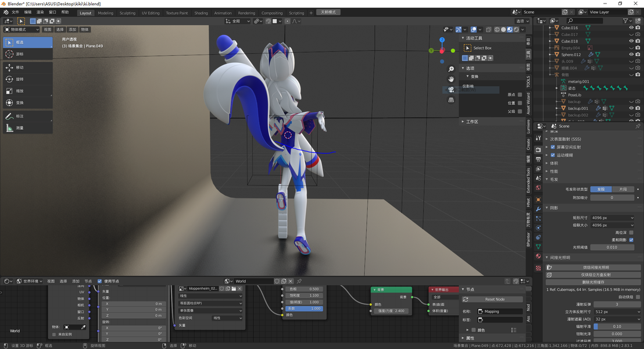Switch to the Scripting workspace tab
Viewport: 644px width, 349px height.
coord(296,13)
